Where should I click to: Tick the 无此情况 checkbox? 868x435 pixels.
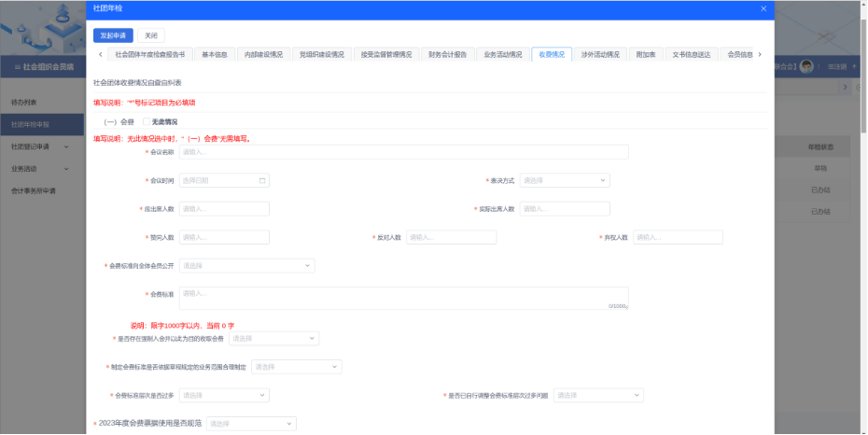146,121
